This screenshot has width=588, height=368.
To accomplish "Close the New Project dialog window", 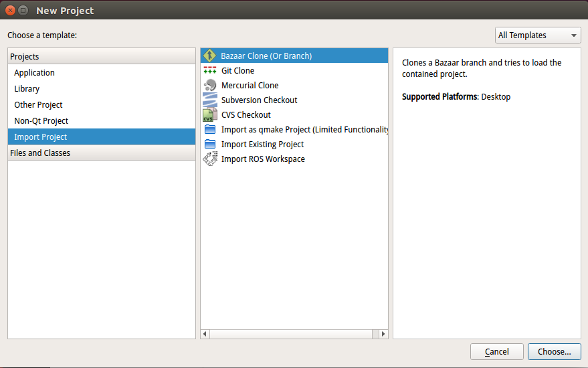I will [11, 11].
